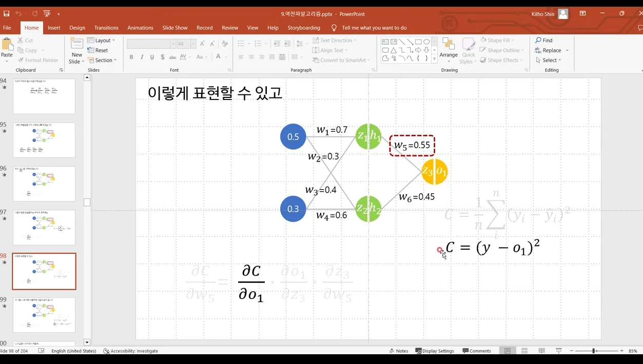Click the Font Color button
The image size is (643, 364).
(219, 57)
